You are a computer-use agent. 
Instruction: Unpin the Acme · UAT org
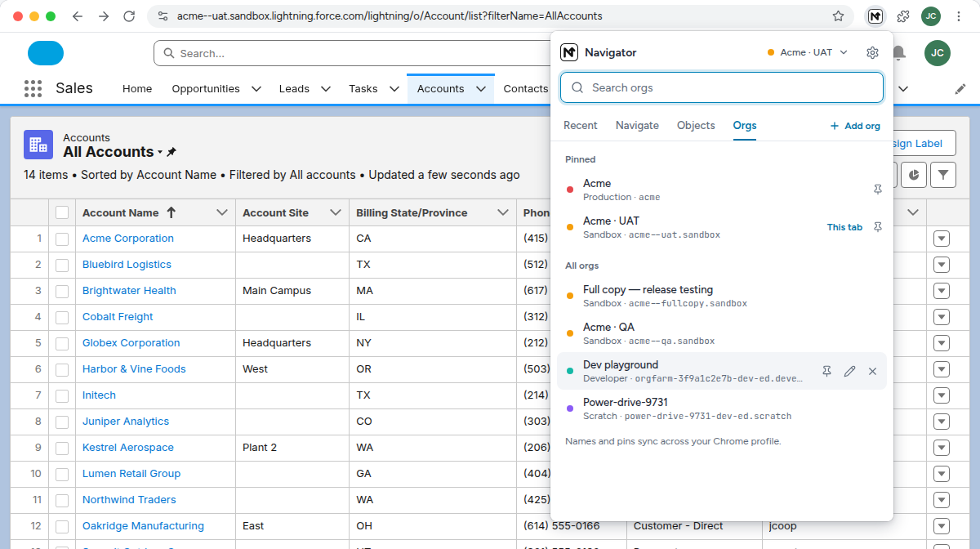point(878,227)
